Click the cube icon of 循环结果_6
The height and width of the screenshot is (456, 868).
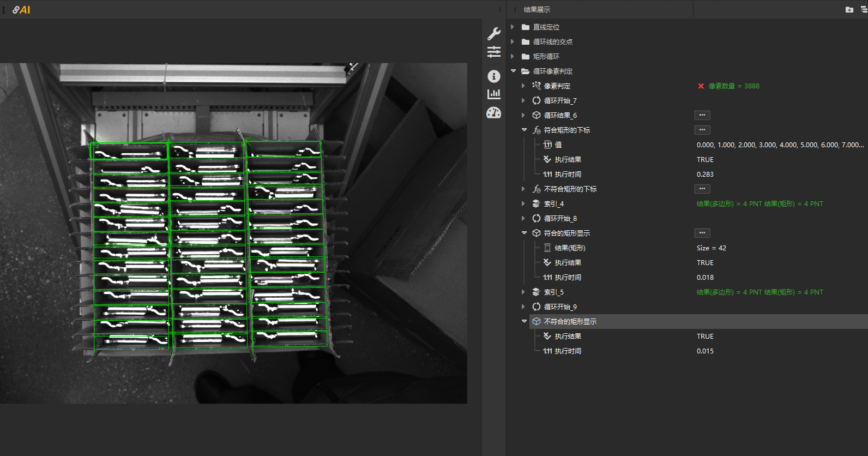pos(537,116)
